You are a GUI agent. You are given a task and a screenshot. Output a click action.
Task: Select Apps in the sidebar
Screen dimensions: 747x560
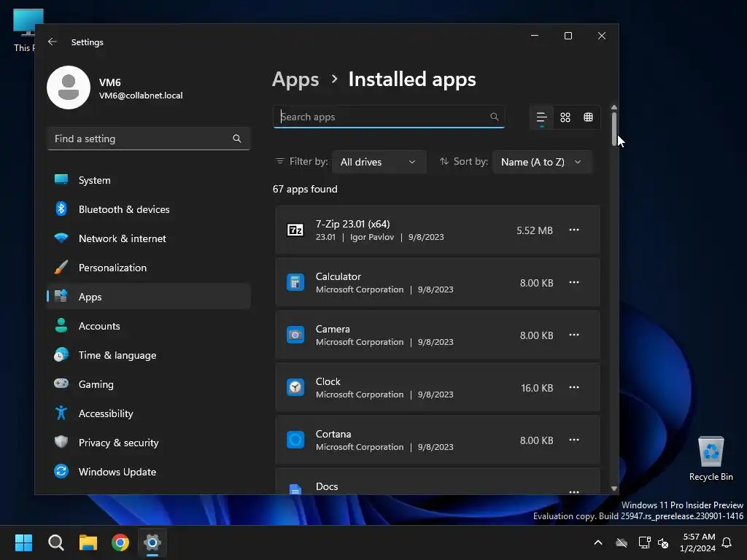click(x=149, y=297)
